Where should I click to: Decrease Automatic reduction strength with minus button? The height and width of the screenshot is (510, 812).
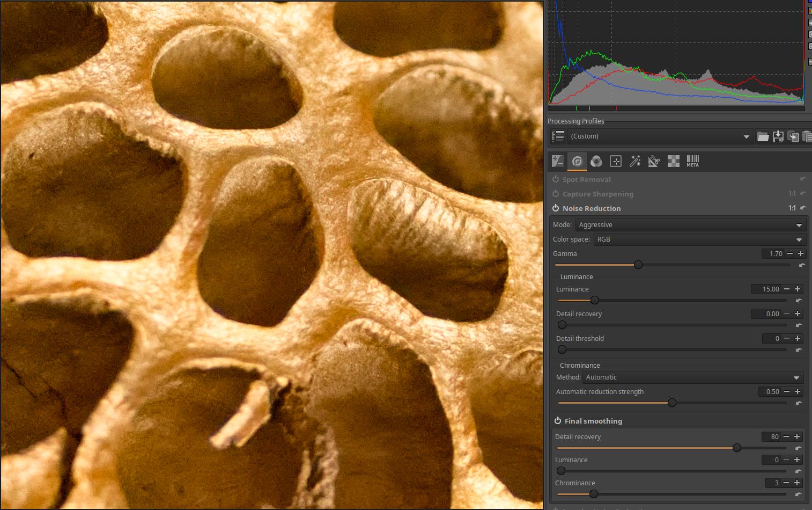point(787,391)
